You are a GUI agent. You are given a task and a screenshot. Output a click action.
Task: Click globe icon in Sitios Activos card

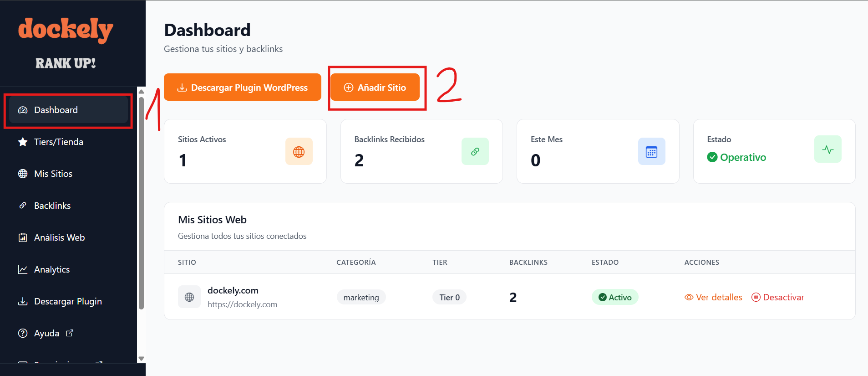click(x=299, y=152)
